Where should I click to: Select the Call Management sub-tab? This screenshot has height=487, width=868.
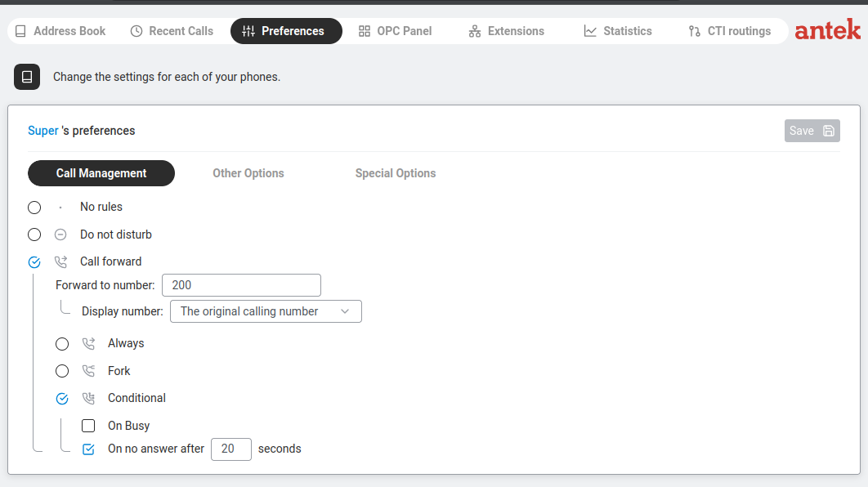click(x=101, y=173)
